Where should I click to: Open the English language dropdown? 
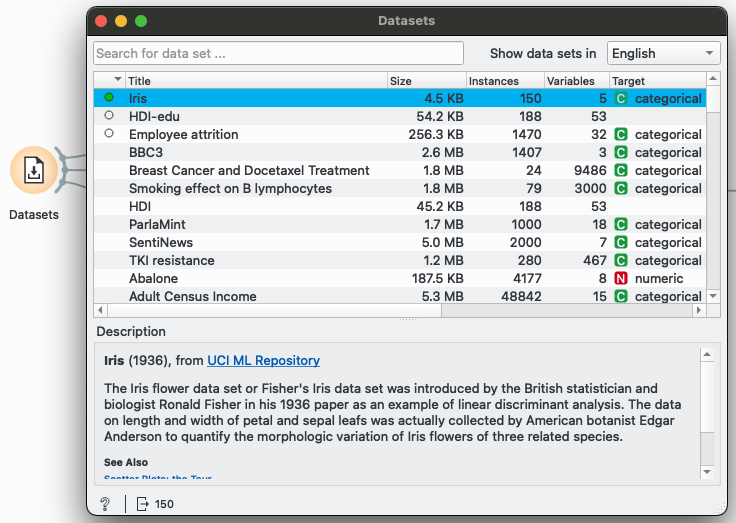click(x=663, y=53)
